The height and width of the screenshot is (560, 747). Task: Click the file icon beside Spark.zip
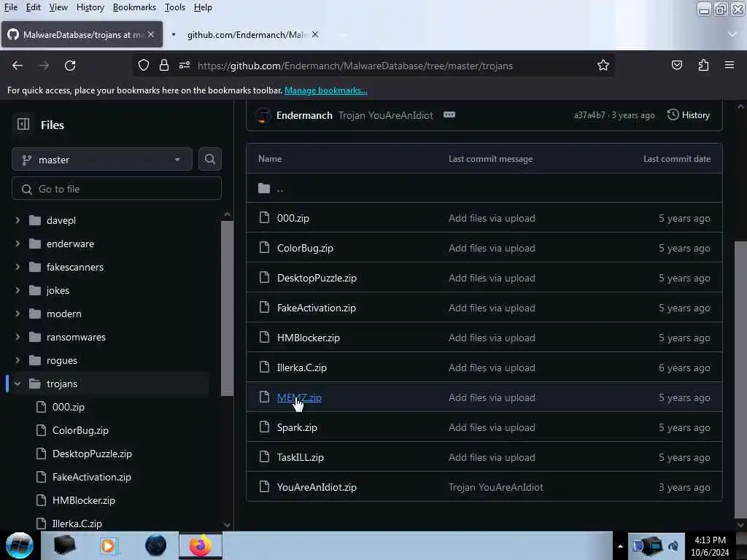[x=264, y=427]
